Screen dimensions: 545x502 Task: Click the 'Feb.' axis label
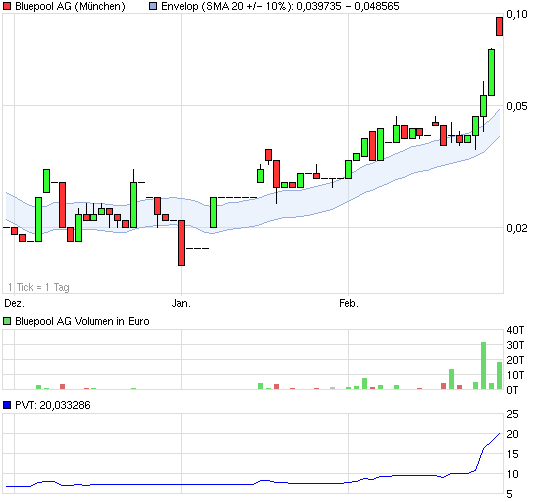349,303
